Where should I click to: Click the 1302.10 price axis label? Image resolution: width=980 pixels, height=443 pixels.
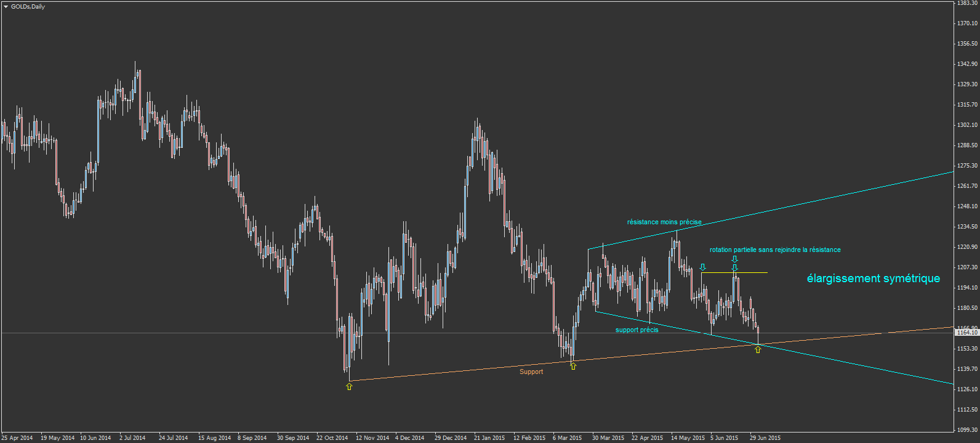(x=967, y=125)
